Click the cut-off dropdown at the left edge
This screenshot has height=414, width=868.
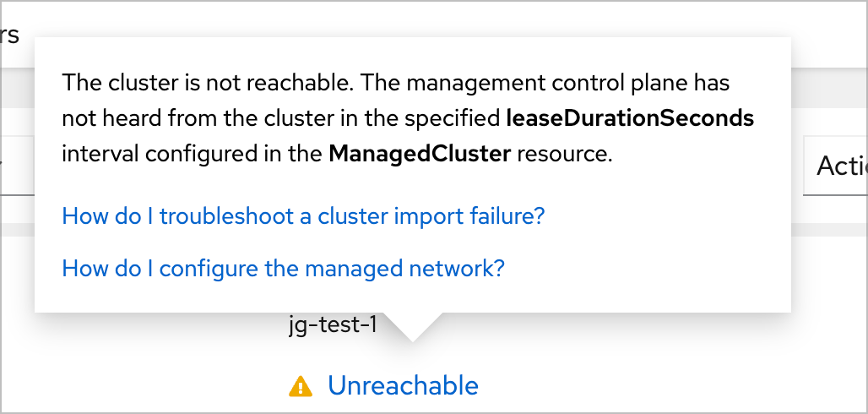(15, 166)
